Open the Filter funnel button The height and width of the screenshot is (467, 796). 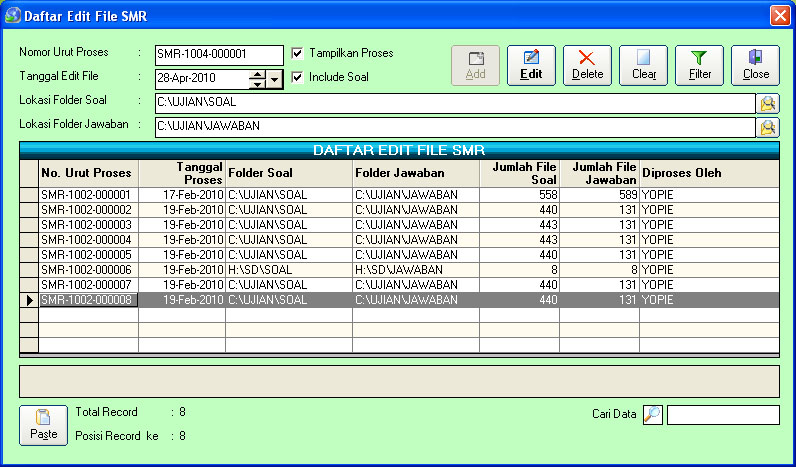click(x=699, y=65)
